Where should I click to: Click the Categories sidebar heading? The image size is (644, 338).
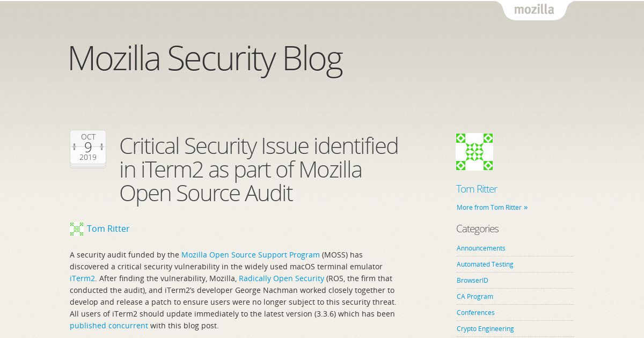tap(477, 229)
